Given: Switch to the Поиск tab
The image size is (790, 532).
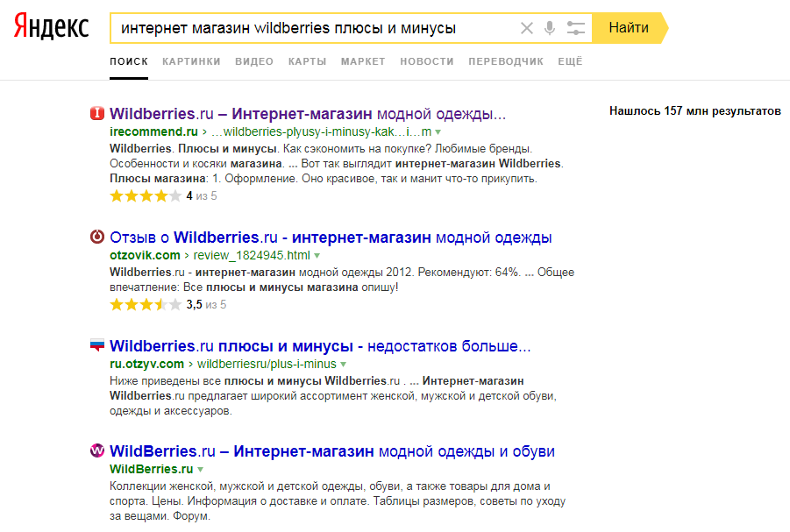Looking at the screenshot, I should 129,61.
